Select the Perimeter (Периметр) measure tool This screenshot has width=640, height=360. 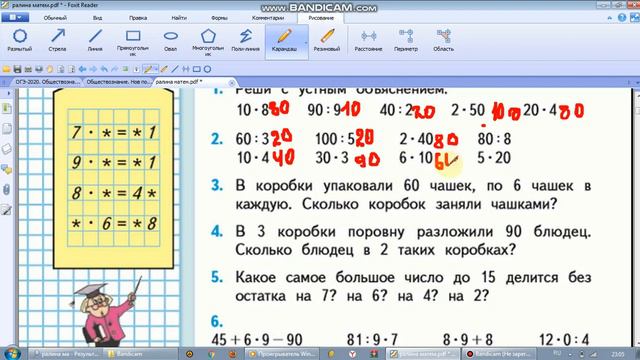[406, 40]
